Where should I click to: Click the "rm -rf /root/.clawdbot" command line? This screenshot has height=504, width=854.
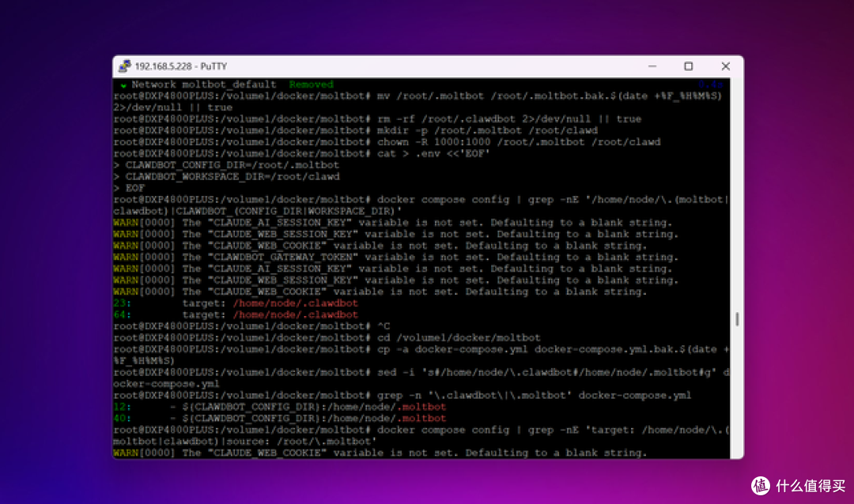point(377,119)
